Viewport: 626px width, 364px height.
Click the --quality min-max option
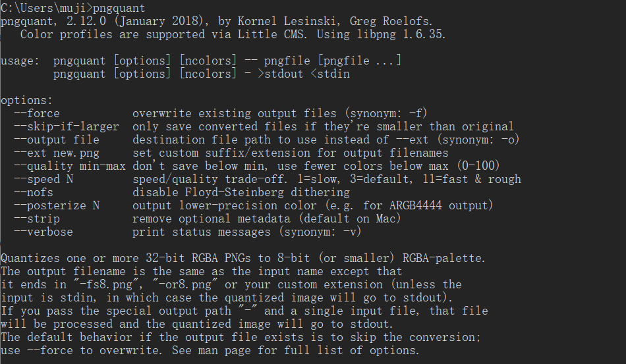pos(69,167)
